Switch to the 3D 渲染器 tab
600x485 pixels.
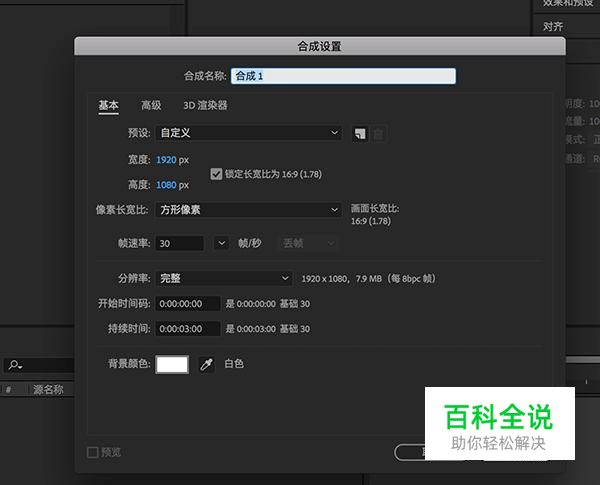click(205, 105)
